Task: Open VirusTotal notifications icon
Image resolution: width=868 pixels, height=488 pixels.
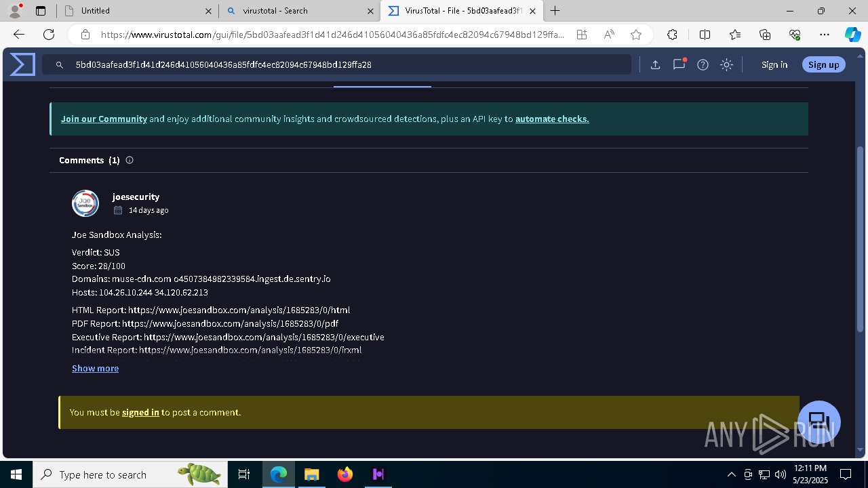Action: pos(679,64)
